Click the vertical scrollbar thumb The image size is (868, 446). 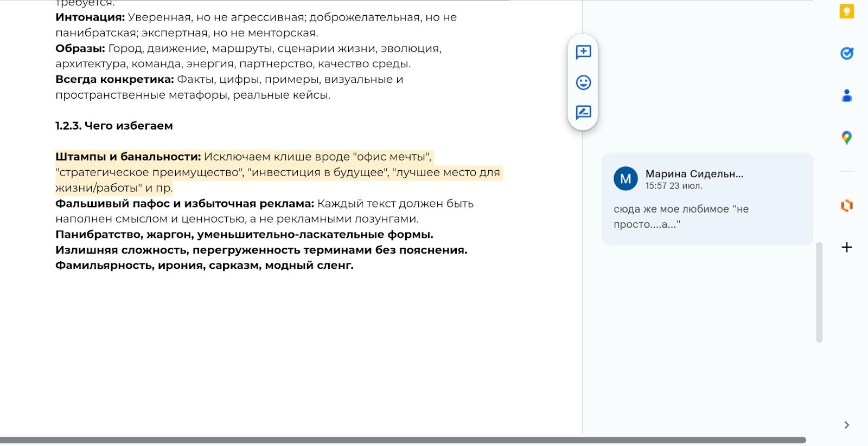(819, 293)
